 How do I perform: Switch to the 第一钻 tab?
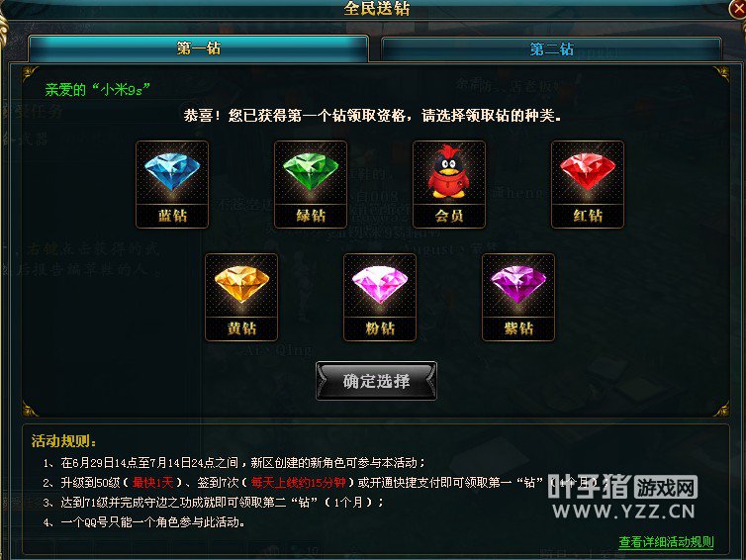click(x=199, y=48)
